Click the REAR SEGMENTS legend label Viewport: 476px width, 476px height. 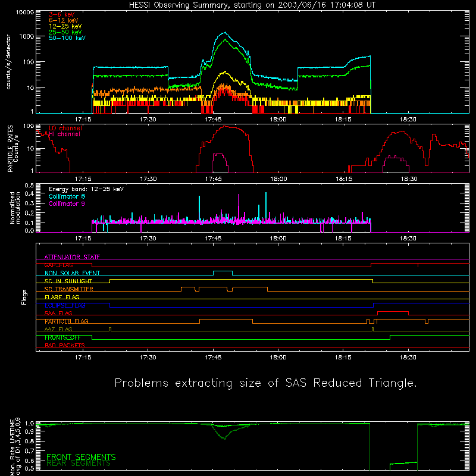(79, 463)
